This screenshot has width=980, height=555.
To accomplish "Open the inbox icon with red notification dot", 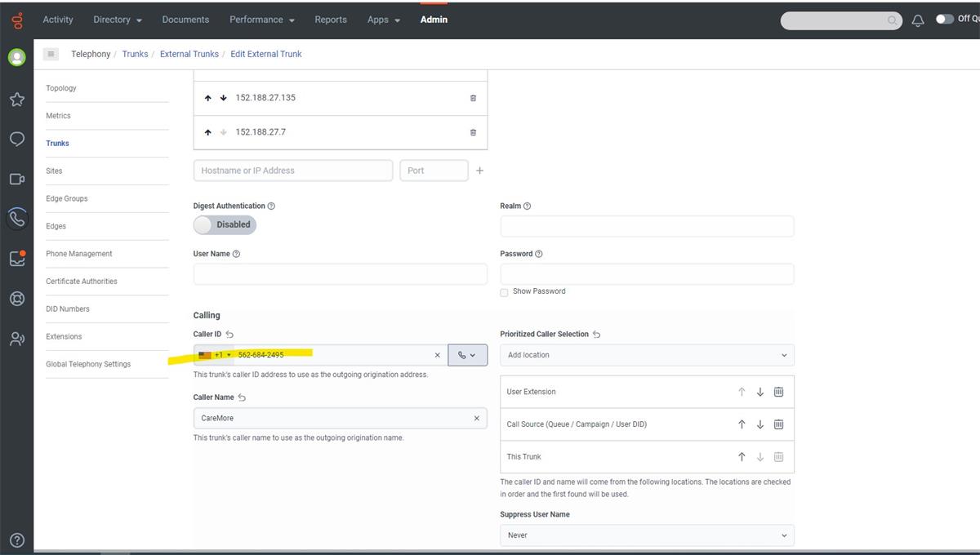I will (x=16, y=258).
